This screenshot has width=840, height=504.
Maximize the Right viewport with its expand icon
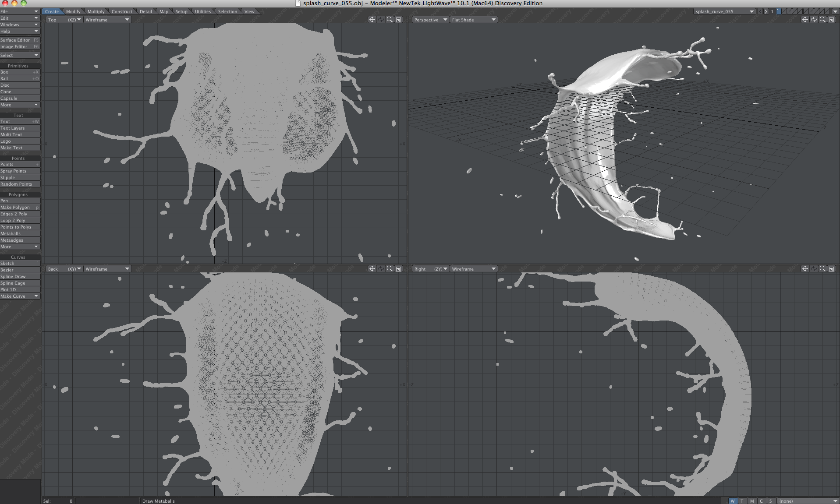[831, 269]
